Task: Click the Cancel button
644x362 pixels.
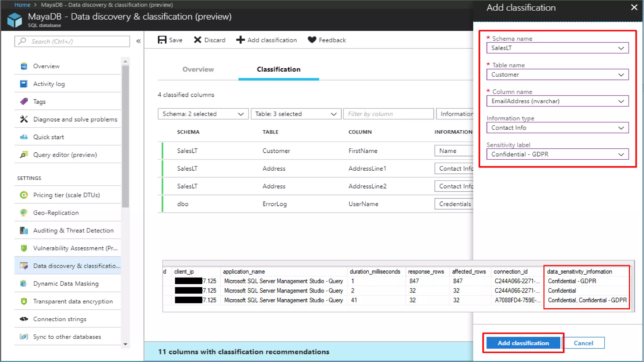Action: (583, 343)
